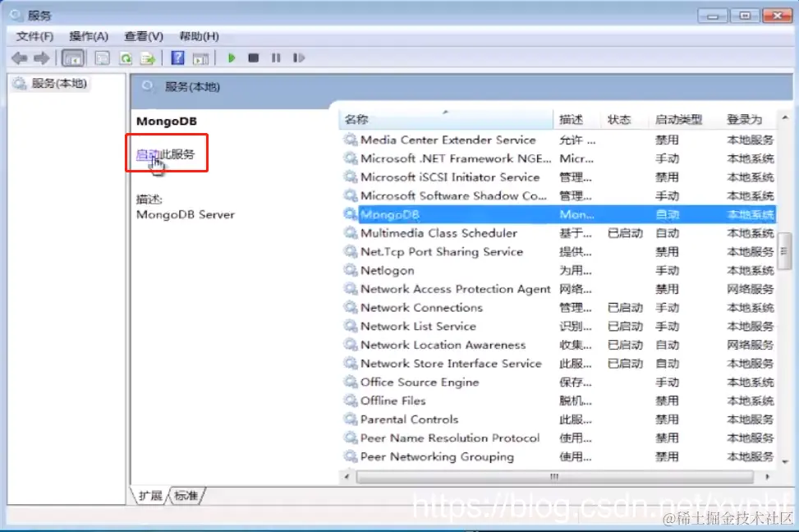Click the horizontal scrollbar left arrow

[347, 477]
